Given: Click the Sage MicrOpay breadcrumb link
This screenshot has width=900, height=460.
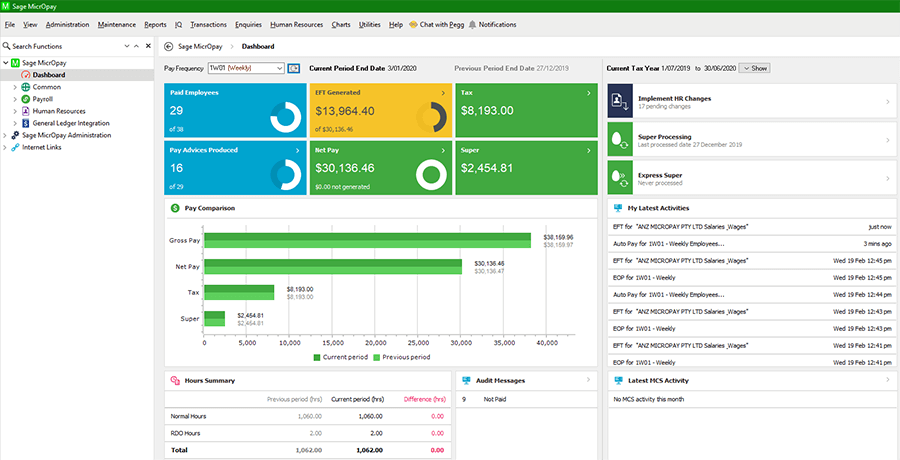Looking at the screenshot, I should tap(200, 47).
